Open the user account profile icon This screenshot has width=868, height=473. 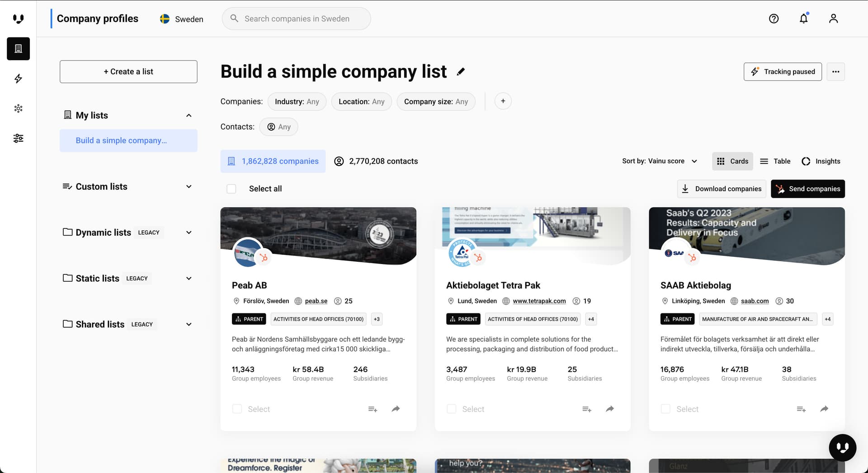pos(833,19)
